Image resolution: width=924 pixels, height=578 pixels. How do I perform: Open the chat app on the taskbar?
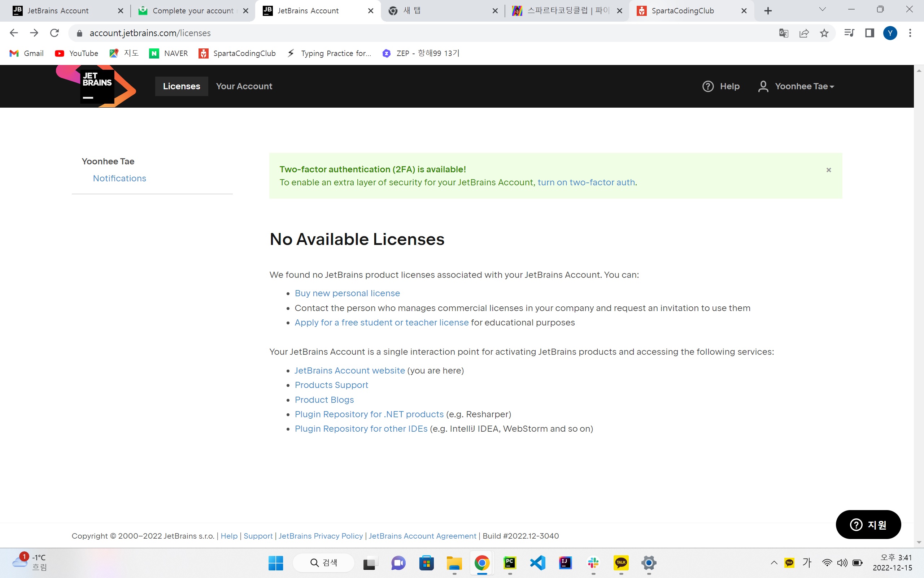398,563
